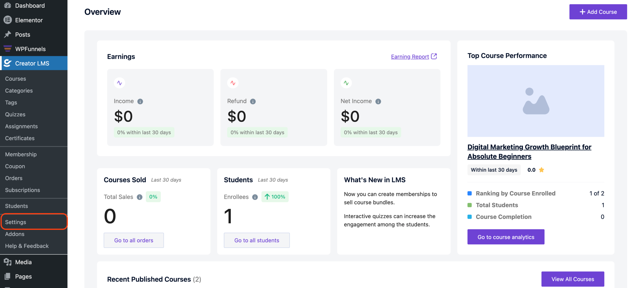Click the Total Sales info icon
This screenshot has height=288, width=644.
click(x=140, y=197)
